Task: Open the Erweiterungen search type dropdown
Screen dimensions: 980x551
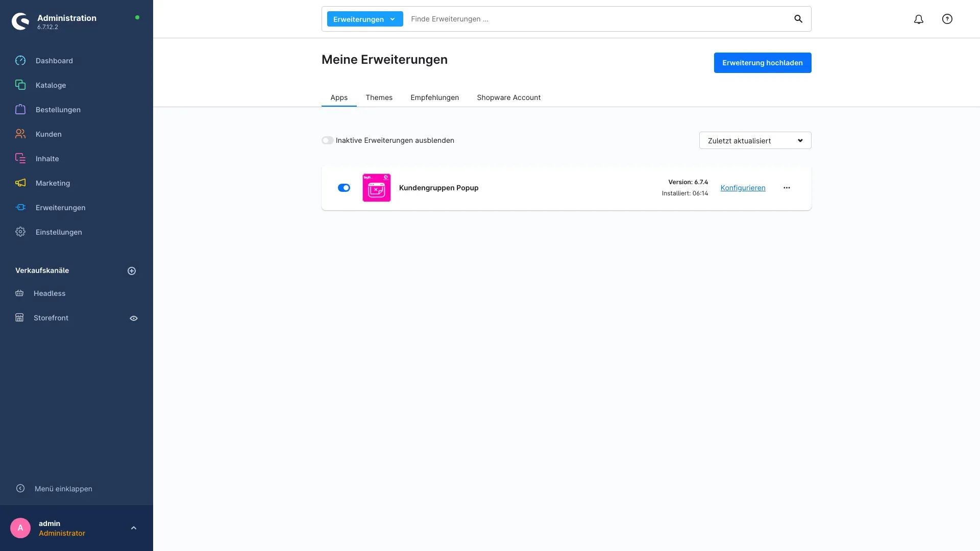Action: (365, 19)
